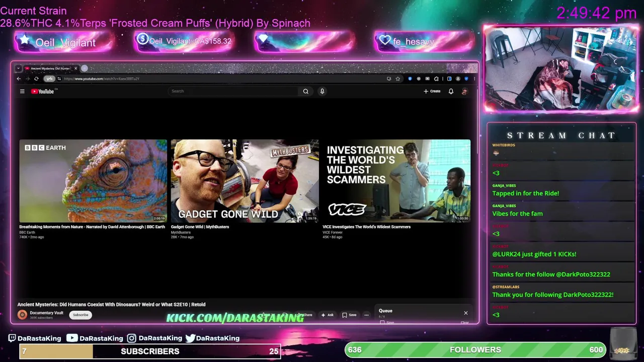Viewport: 644px width, 362px height.
Task: Open the YouTube guide hamburger menu
Action: pyautogui.click(x=22, y=91)
